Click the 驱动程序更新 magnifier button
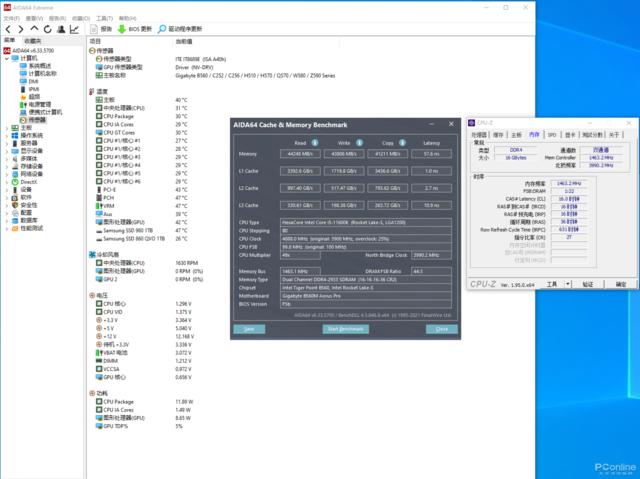The width and height of the screenshot is (640, 479). click(x=180, y=29)
